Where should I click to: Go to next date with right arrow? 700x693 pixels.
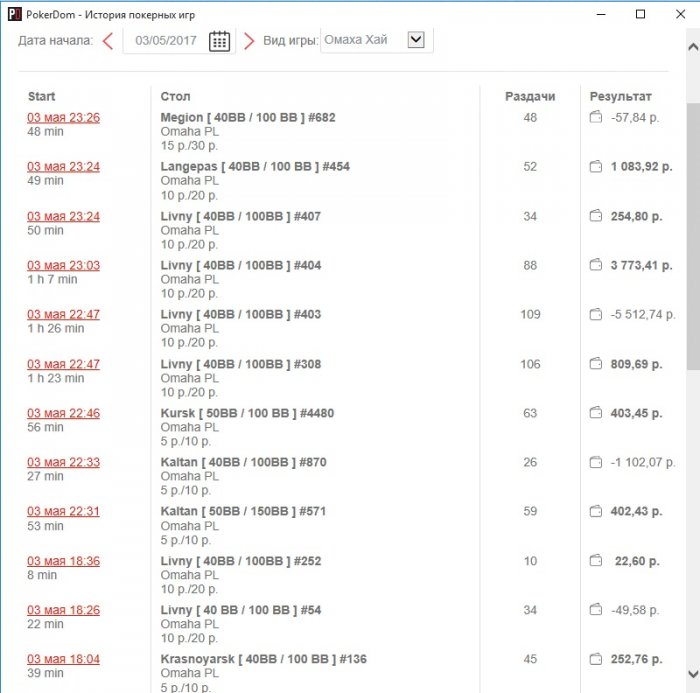(x=249, y=41)
